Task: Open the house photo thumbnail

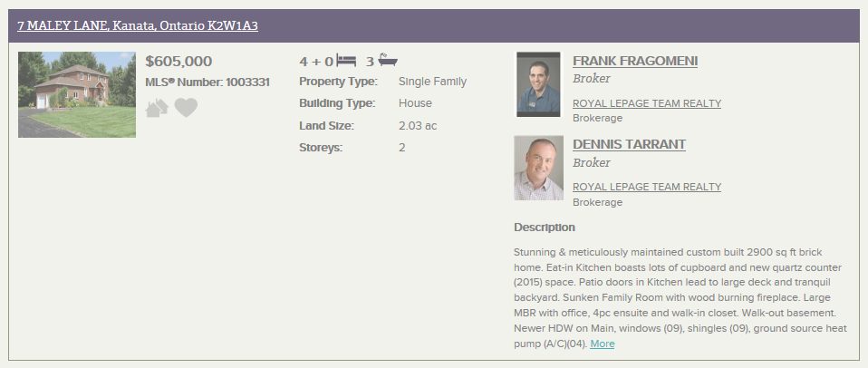Action: tap(77, 94)
